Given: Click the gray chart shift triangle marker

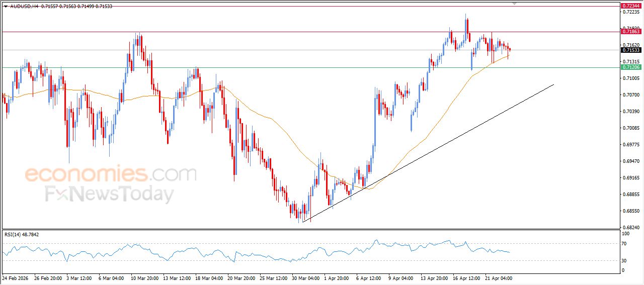Looking at the screenshot, I should pos(514,3).
